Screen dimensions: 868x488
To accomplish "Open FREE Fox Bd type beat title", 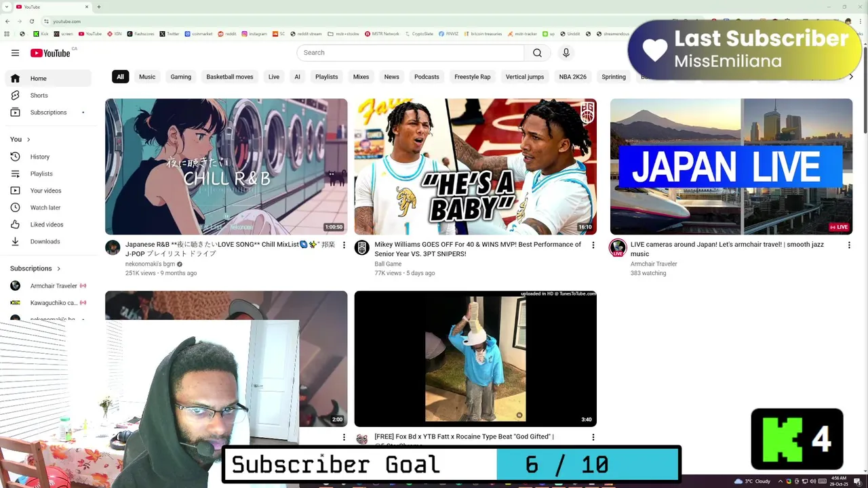I will pos(464,436).
